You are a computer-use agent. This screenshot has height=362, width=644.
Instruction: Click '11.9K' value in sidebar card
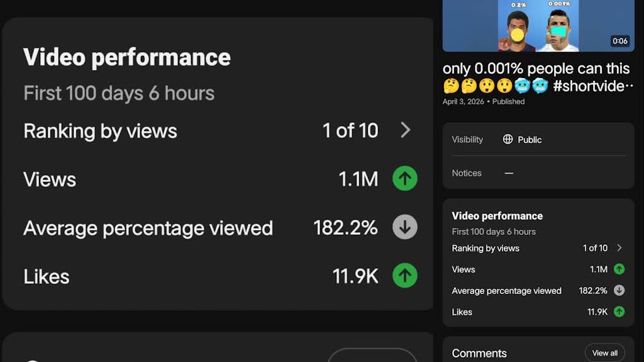click(597, 312)
